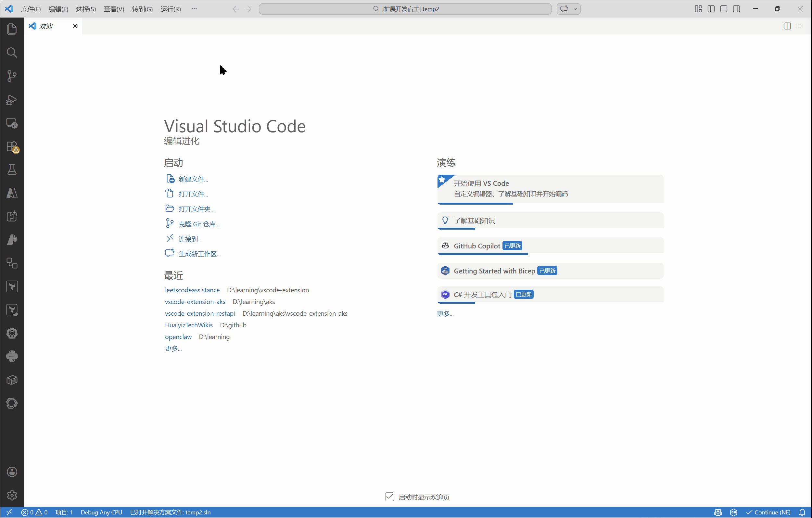The image size is (812, 518).
Task: Open the Azure view in the activity bar
Action: [12, 193]
